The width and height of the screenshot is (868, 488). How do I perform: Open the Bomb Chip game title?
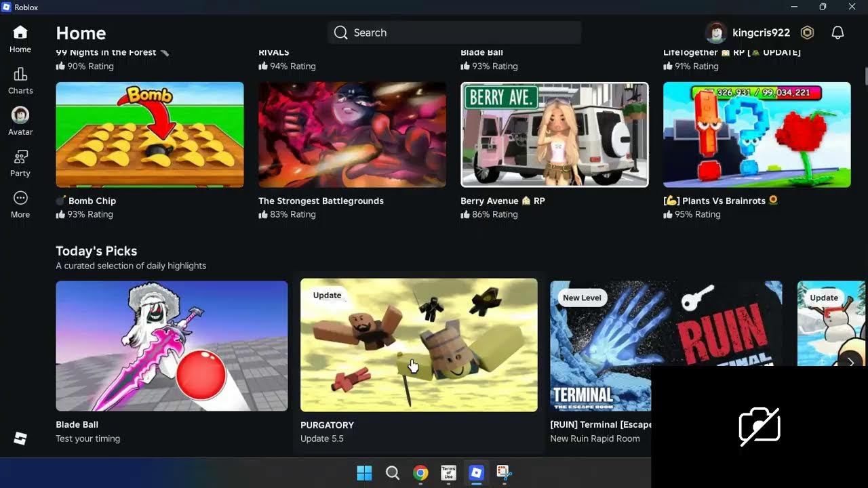[85, 201]
